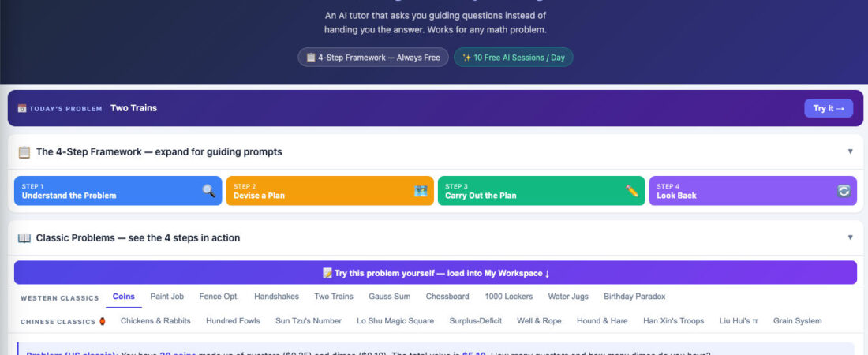Screen dimensions: 868x355
Task: Select the Gauss Sum tab
Action: coord(389,297)
